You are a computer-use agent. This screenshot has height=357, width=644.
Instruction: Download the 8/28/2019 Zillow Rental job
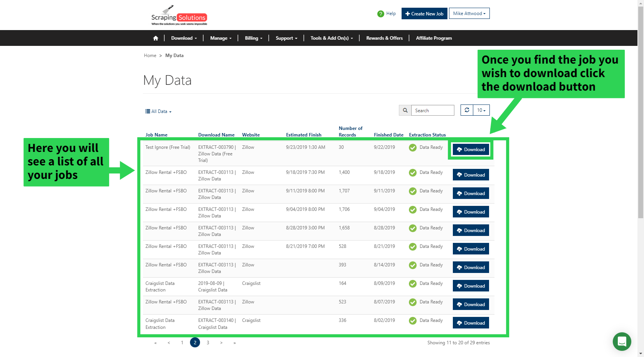pyautogui.click(x=471, y=231)
